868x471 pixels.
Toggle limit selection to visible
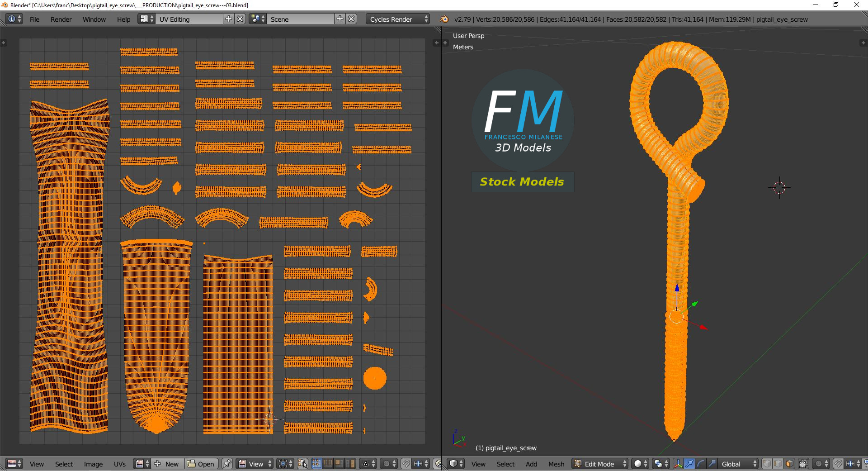pos(803,464)
